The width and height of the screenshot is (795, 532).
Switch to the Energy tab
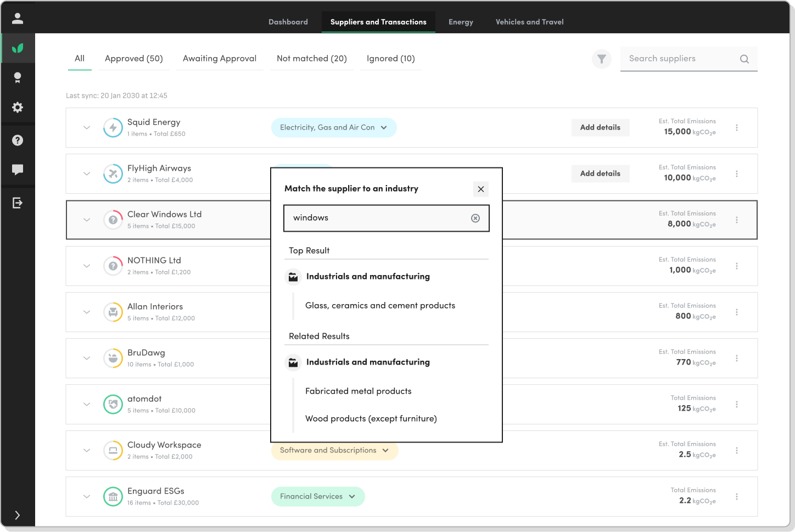461,22
